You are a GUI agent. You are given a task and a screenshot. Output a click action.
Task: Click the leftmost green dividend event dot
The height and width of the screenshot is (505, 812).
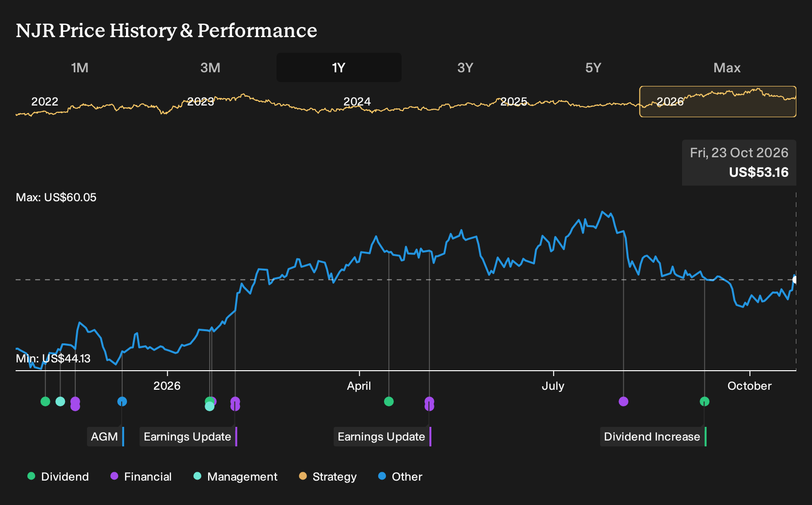[x=45, y=401]
